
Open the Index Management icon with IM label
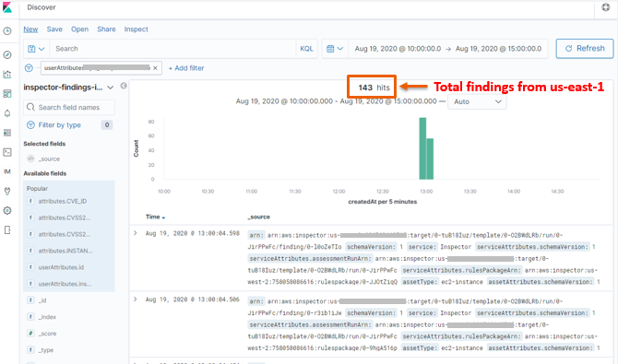pyautogui.click(x=7, y=171)
